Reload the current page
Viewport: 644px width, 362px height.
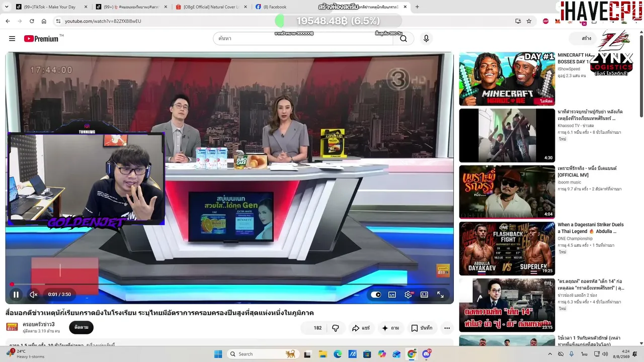click(x=32, y=21)
